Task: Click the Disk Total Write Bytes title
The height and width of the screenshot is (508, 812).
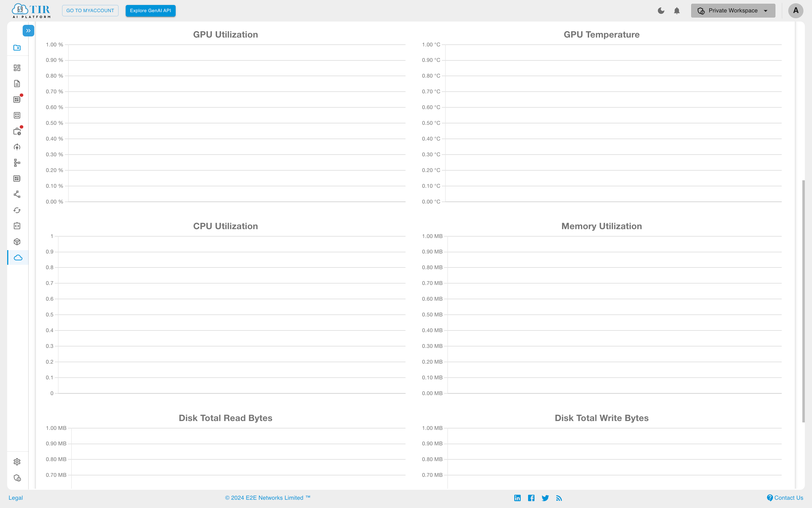Action: 602,418
